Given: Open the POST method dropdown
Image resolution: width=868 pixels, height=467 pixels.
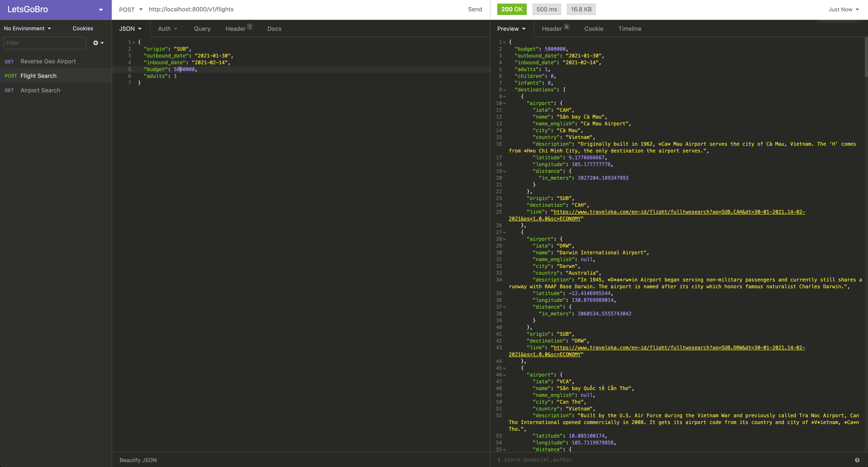Looking at the screenshot, I should coord(131,10).
